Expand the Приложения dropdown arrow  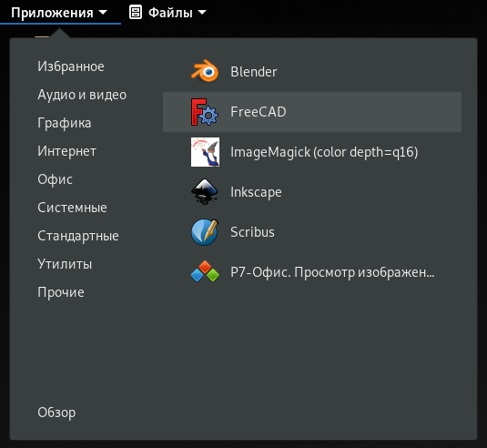click(x=103, y=13)
